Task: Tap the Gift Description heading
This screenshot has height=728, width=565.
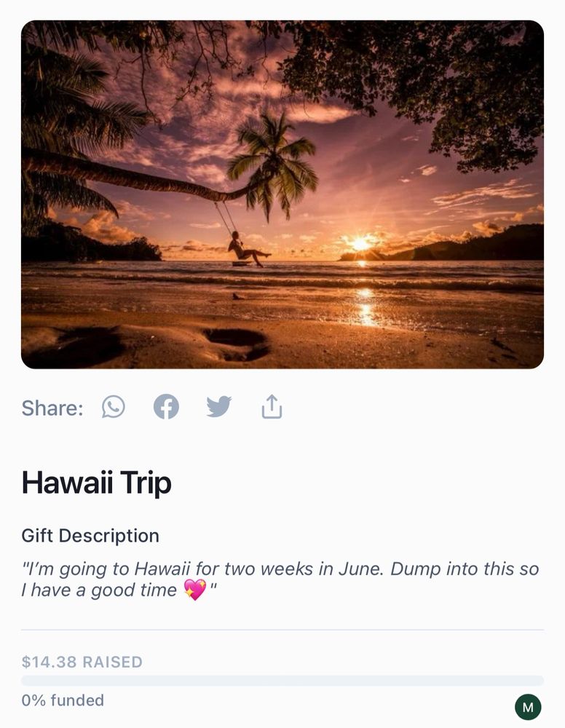Action: tap(90, 536)
